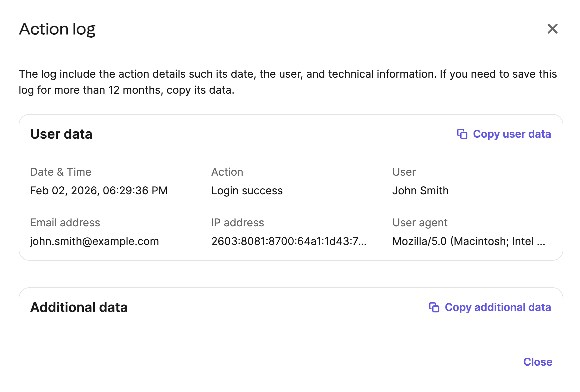Click the Copy user data link text
The height and width of the screenshot is (392, 580).
[x=512, y=134]
